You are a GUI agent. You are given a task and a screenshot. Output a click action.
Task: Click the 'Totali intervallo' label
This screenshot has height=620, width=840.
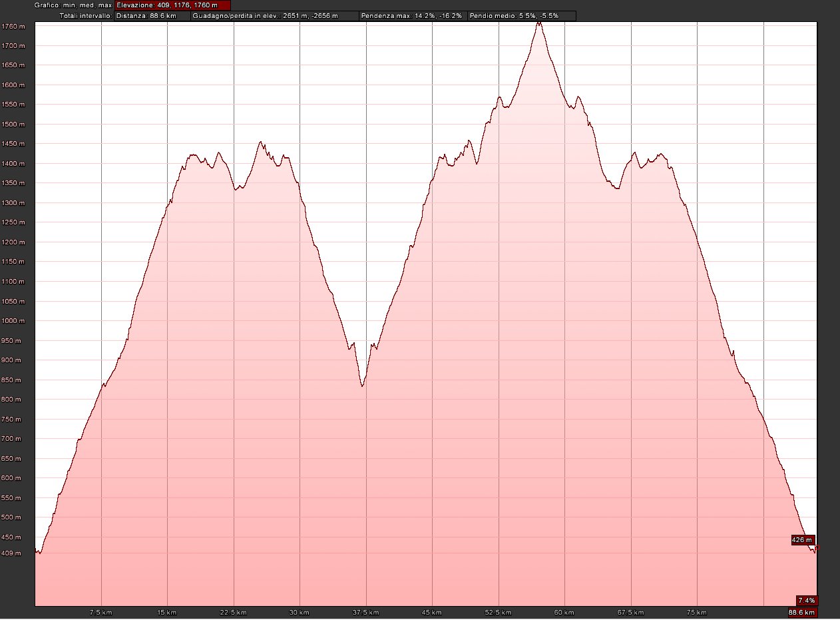[85, 15]
